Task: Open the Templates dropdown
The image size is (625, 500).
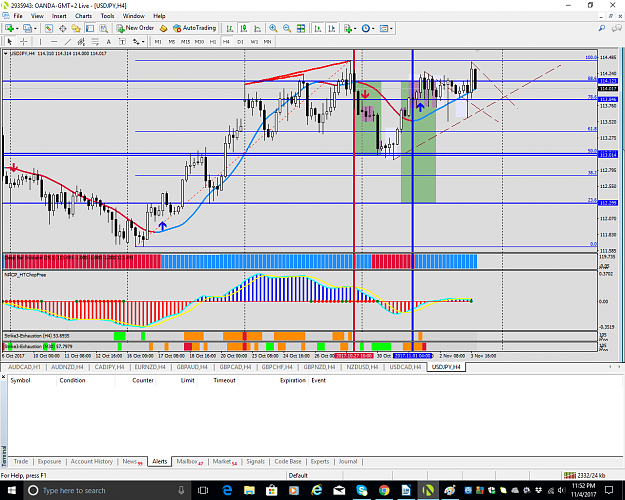Action: (x=386, y=28)
